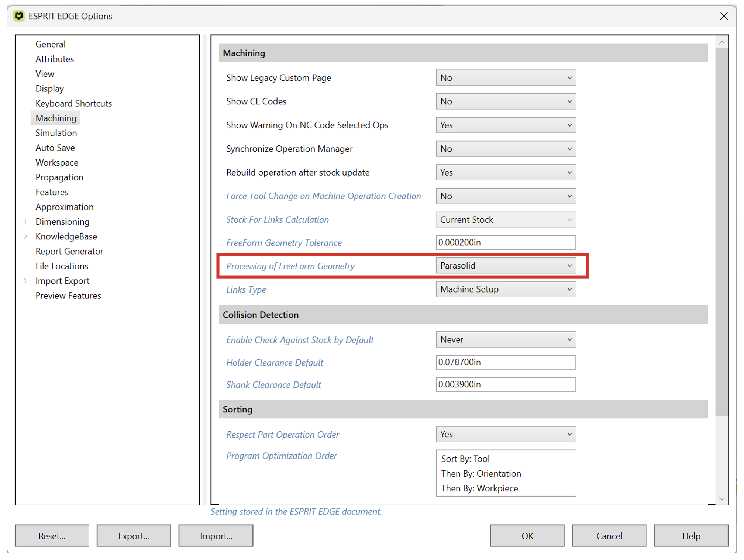
Task: Confirm settings with OK
Action: click(527, 536)
